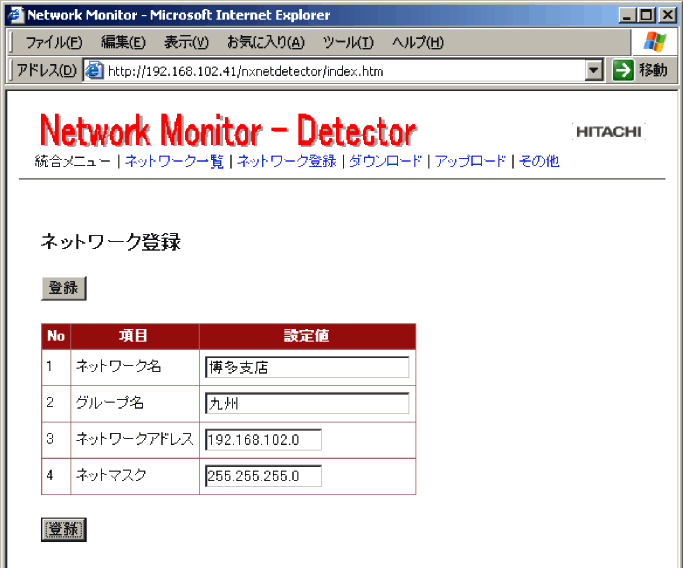The image size is (683, 568).
Task: Follow the ネットワーク登録 link
Action: 287,161
